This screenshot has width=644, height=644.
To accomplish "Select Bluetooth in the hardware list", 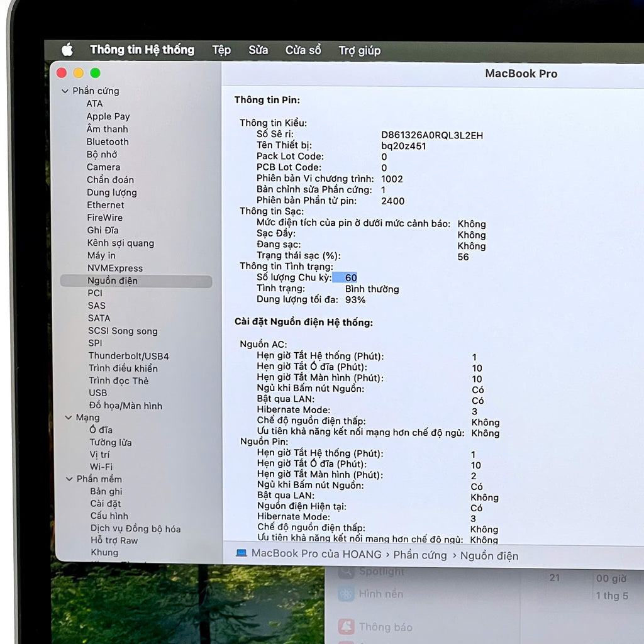I will tap(108, 142).
